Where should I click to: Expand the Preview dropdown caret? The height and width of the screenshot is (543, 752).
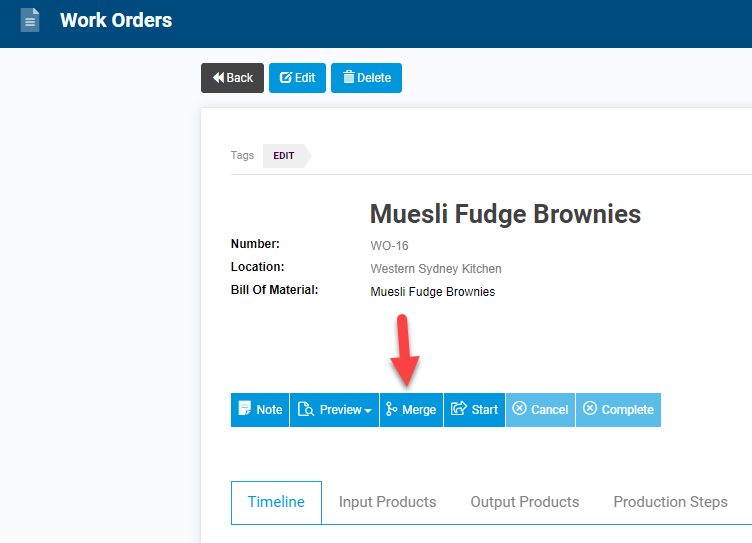point(368,411)
